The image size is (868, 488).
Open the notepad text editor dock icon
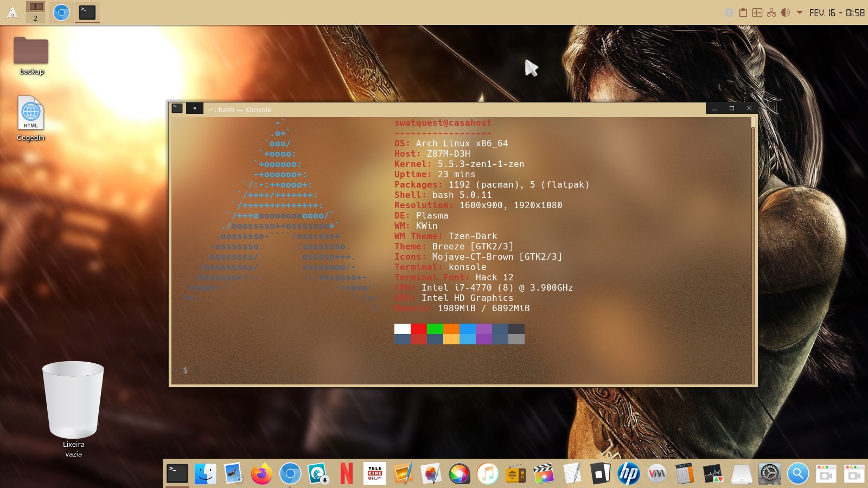click(572, 474)
